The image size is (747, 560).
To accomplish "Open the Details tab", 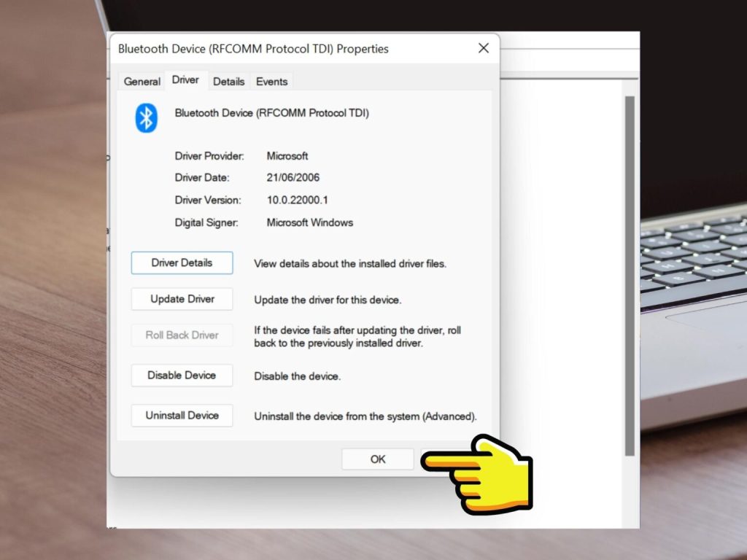I will click(228, 82).
